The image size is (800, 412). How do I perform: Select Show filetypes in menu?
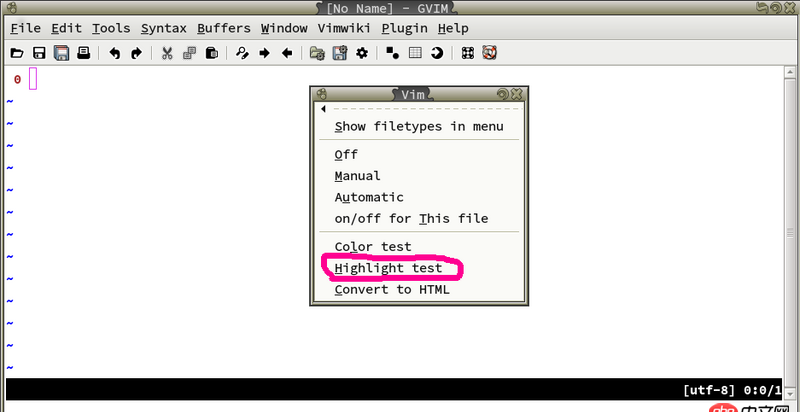419,126
